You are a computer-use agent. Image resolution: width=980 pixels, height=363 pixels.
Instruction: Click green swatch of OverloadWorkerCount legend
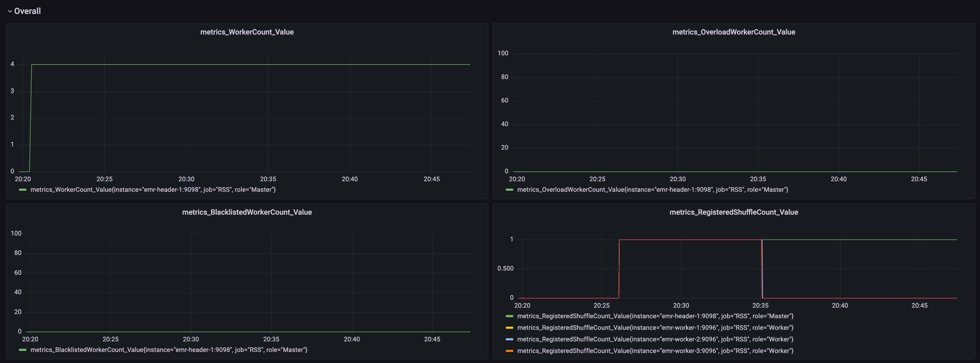509,190
